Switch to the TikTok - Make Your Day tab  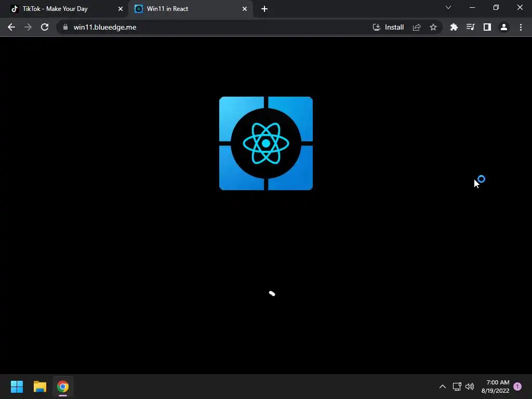(x=64, y=9)
